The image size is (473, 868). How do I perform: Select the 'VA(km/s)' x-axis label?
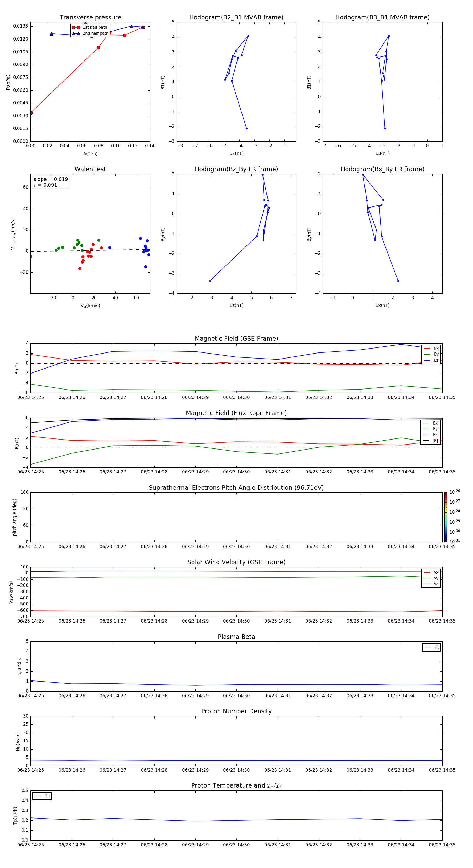tap(90, 306)
